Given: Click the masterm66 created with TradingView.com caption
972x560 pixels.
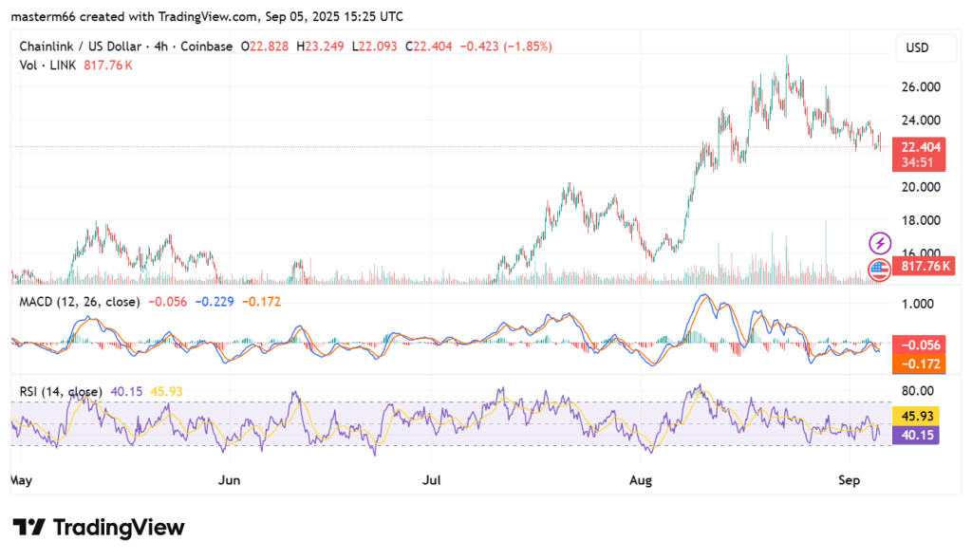Looking at the screenshot, I should click(207, 17).
